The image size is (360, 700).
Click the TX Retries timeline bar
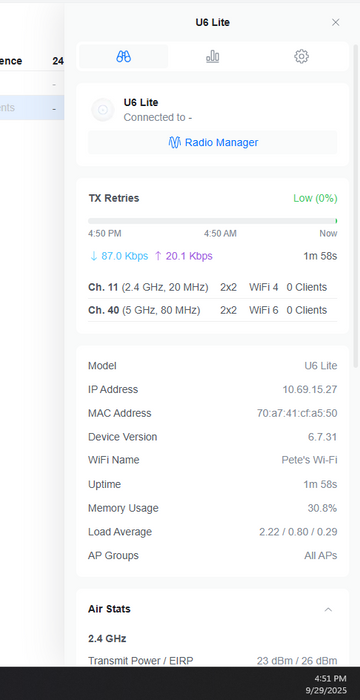coord(213,221)
